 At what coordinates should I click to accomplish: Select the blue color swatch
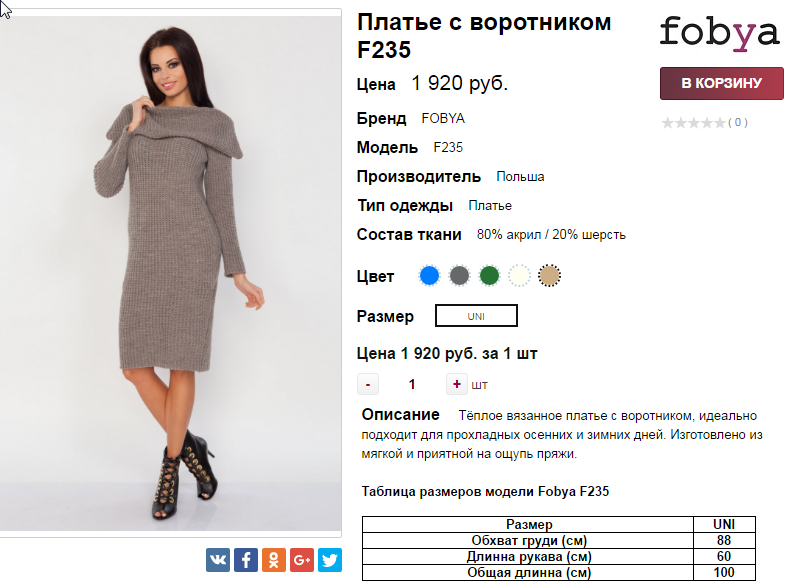click(429, 276)
